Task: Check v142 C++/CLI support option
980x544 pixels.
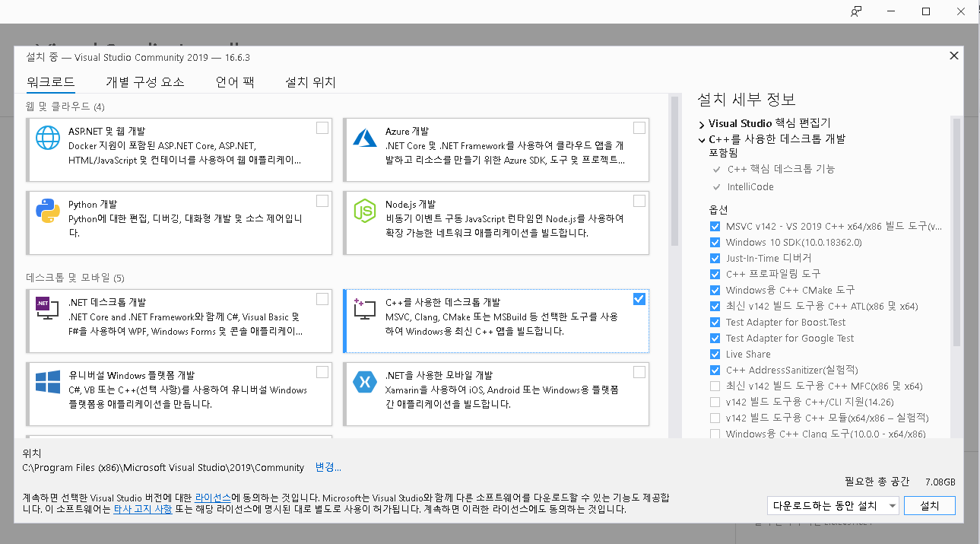Action: click(715, 402)
